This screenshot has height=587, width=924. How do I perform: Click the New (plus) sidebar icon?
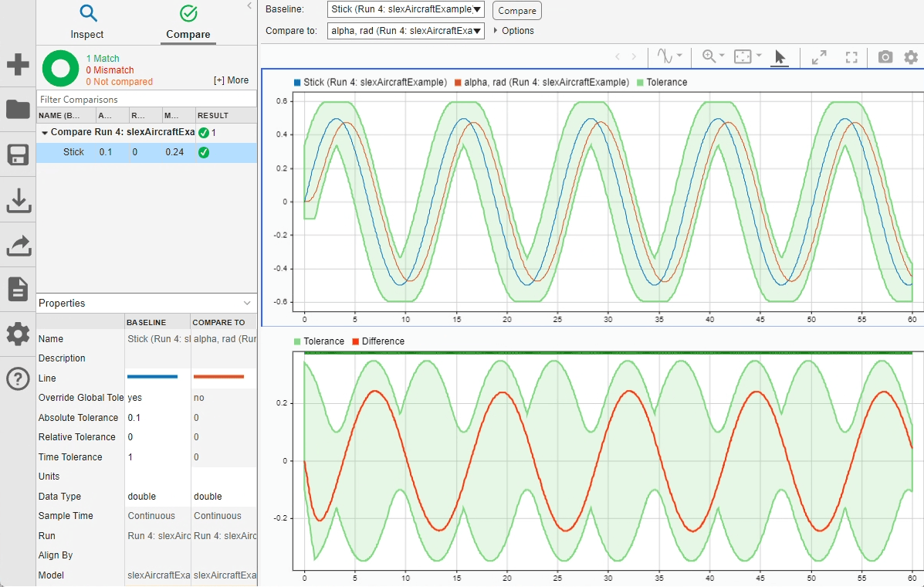pos(18,64)
